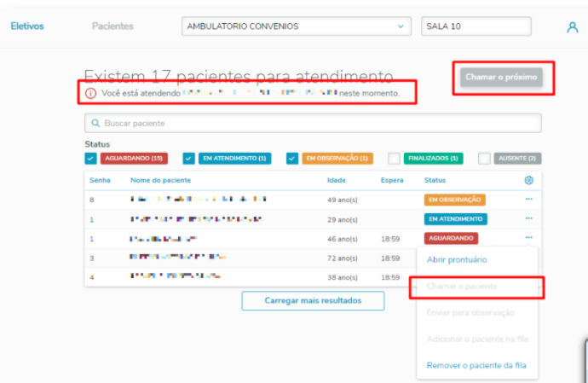Click senha 4 in the table
This screenshot has width=588, height=383.
(92, 277)
